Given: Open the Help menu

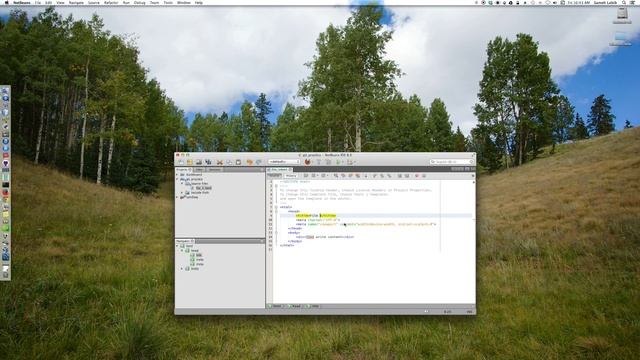Looking at the screenshot, I should pyautogui.click(x=199, y=2).
